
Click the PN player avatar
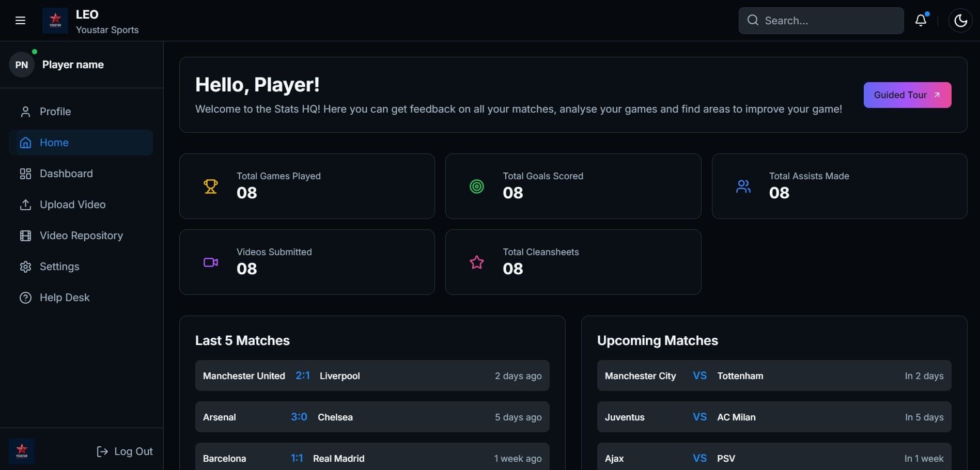pyautogui.click(x=22, y=65)
